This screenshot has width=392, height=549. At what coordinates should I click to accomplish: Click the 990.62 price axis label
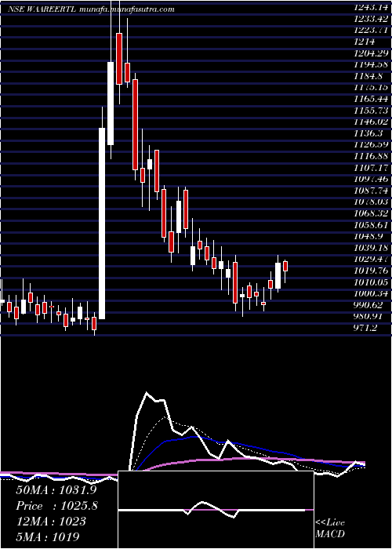(368, 305)
